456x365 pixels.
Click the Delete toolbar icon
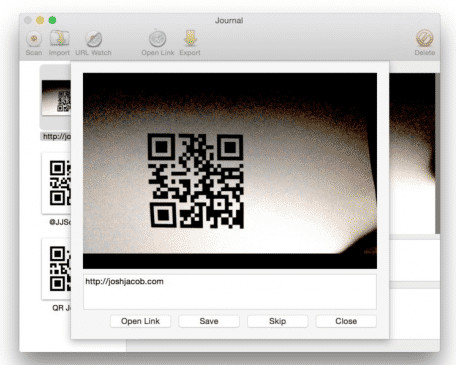[425, 43]
